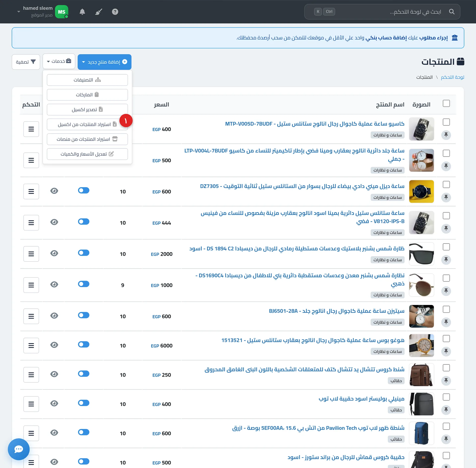This screenshot has height=468, width=476.
Task: Toggle visibility eye for DS1690C4 sunglasses
Action: (x=54, y=284)
